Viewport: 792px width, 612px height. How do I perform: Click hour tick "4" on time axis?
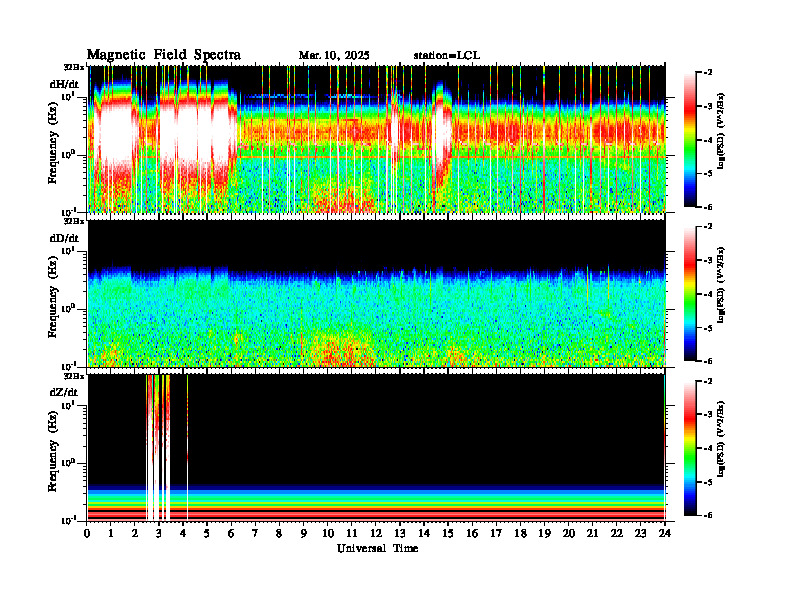(183, 534)
